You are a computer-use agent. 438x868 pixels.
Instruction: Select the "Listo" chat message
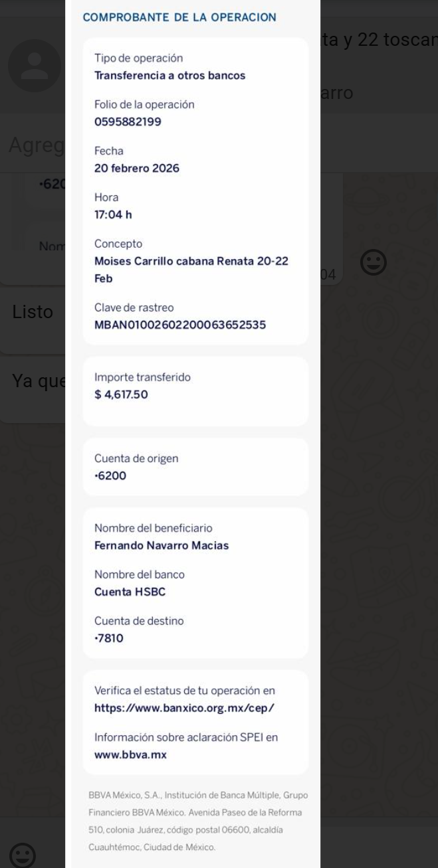pos(33,312)
